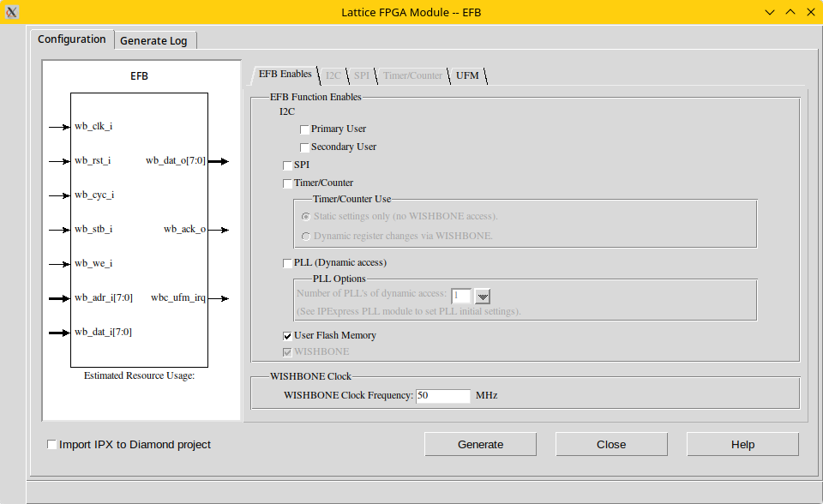Screen dimensions: 823x504
Task: Tick the Timer/Counter checkbox
Action: 288,183
